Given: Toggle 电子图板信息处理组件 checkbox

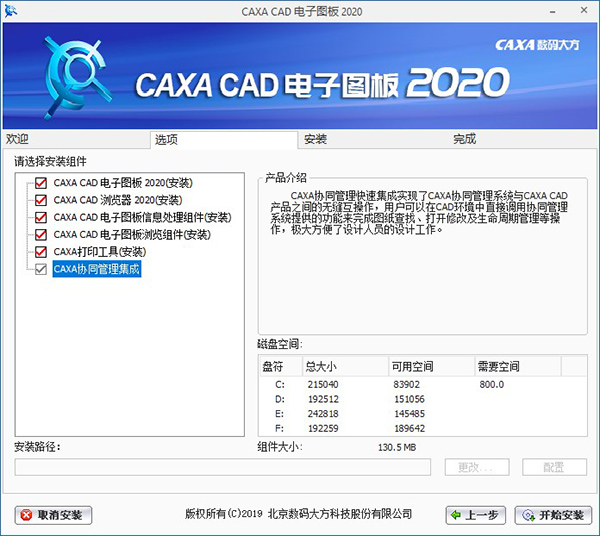Looking at the screenshot, I should (41, 217).
